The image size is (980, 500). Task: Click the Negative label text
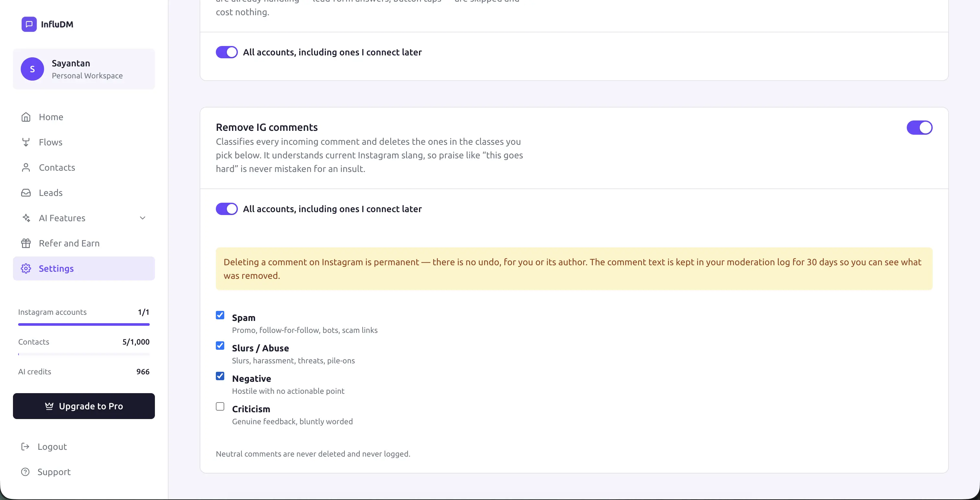click(251, 378)
